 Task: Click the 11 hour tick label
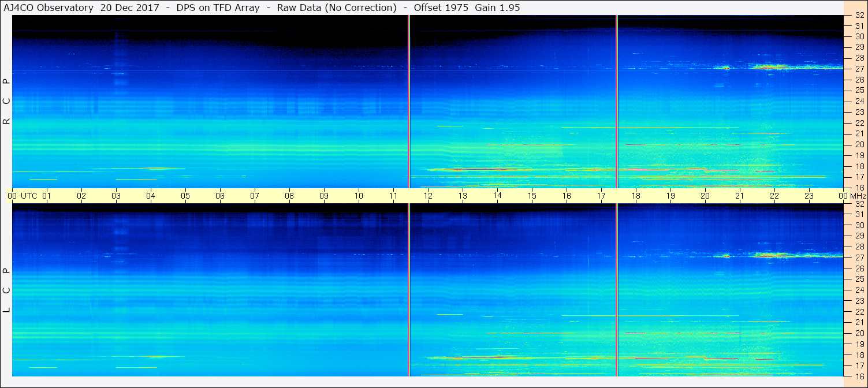point(393,196)
